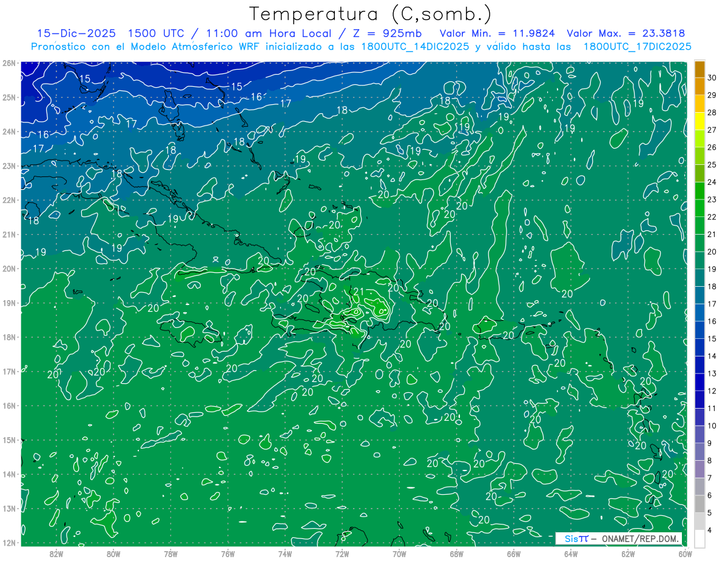Select the "Z = 925mb" level text
Screen dimensions: 728x562
388,33
